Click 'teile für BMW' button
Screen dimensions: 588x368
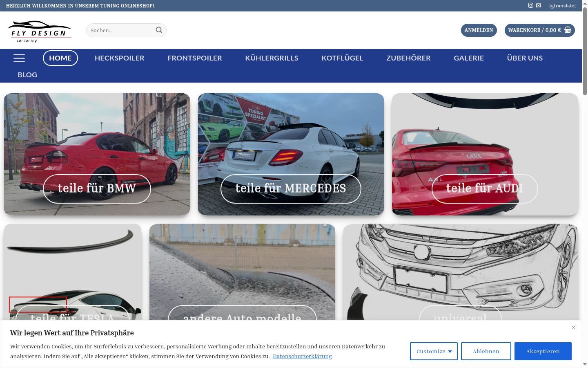(x=97, y=188)
